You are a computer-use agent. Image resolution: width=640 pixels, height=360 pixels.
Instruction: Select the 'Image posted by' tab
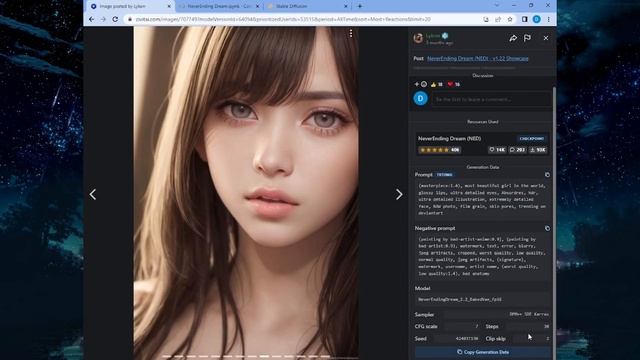pos(131,6)
